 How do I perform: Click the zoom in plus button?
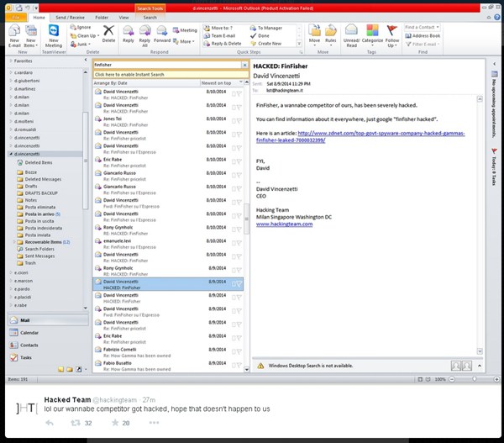coord(496,379)
